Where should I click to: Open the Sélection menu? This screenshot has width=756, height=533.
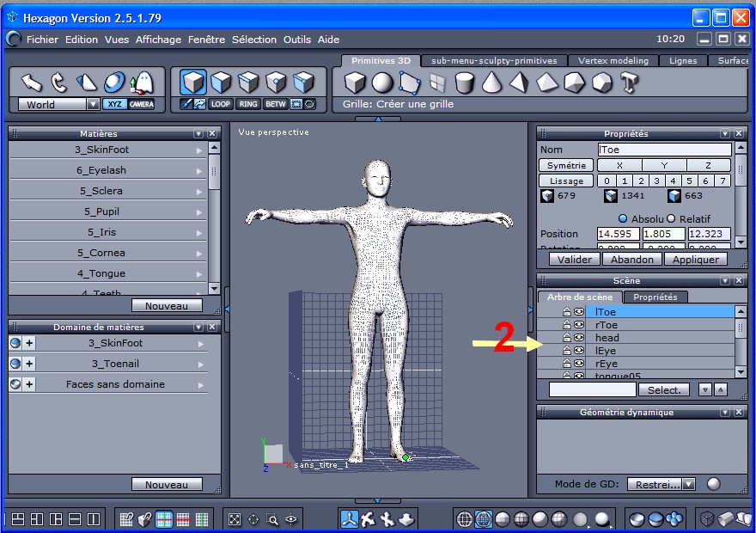coord(254,40)
